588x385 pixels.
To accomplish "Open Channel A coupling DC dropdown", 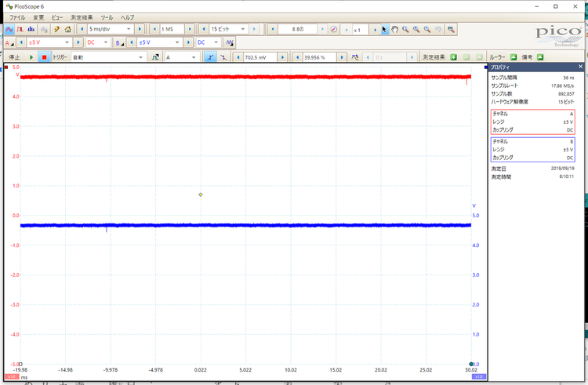I will coord(96,42).
